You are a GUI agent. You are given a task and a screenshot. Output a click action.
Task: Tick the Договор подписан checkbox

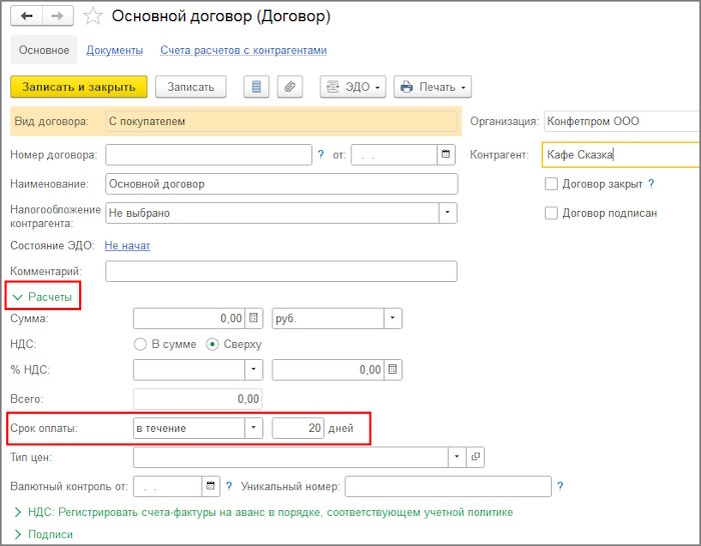click(551, 213)
